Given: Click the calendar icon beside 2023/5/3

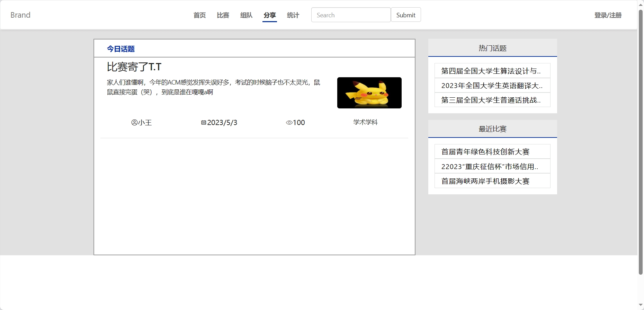Looking at the screenshot, I should (x=204, y=123).
